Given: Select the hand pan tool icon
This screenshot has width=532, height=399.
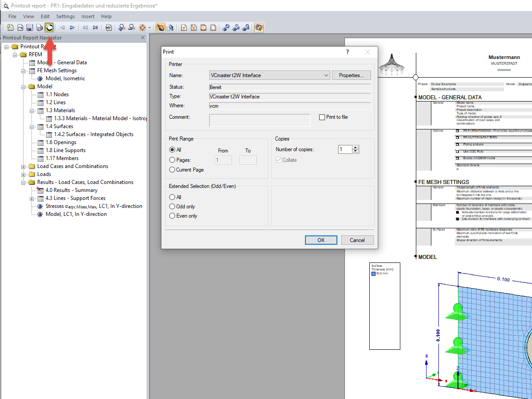Looking at the screenshot, I should point(160,27).
